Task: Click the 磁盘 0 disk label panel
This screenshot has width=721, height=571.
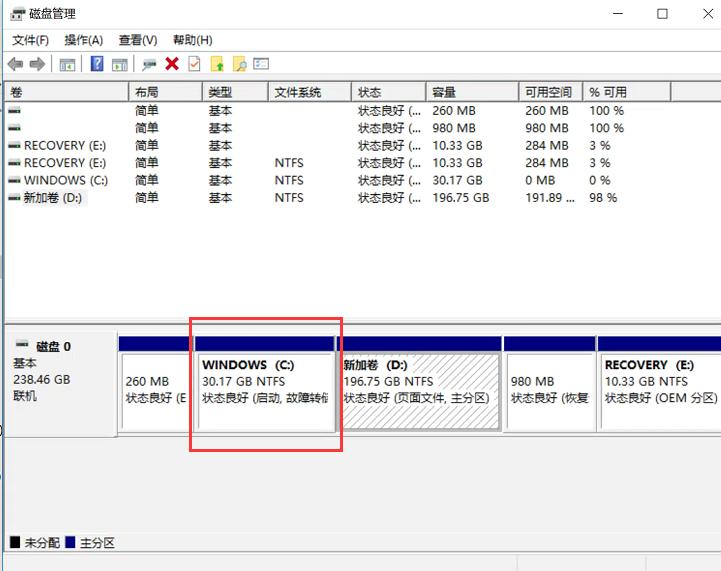Action: point(60,383)
